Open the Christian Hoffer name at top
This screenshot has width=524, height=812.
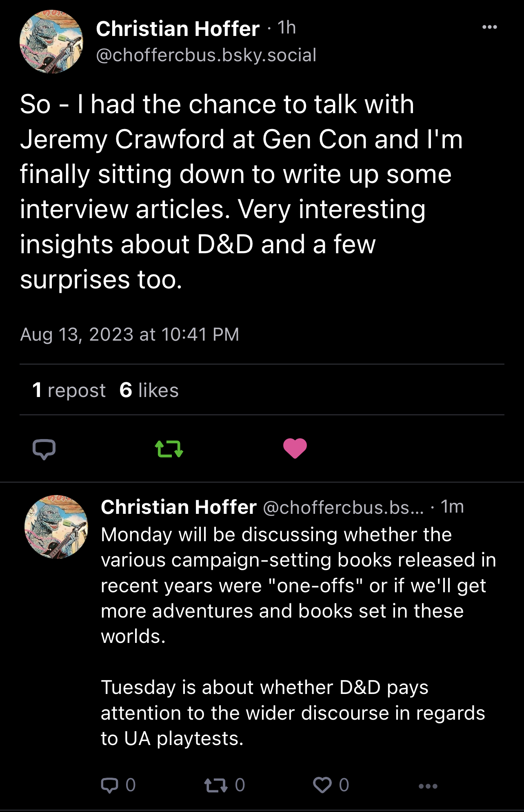coord(178,29)
